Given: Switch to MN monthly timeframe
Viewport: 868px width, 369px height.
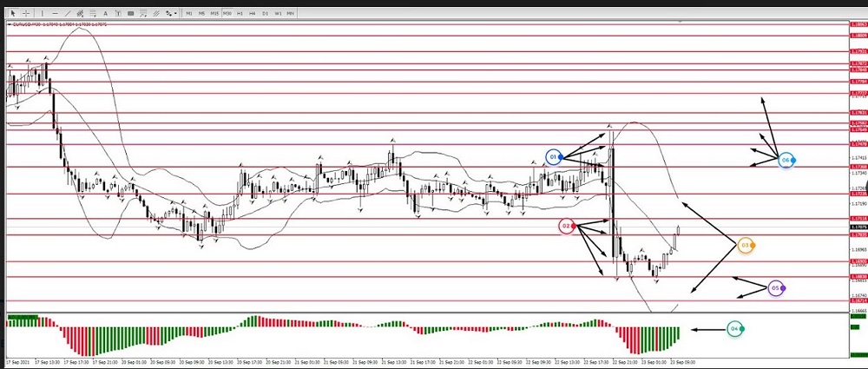Looking at the screenshot, I should 290,13.
